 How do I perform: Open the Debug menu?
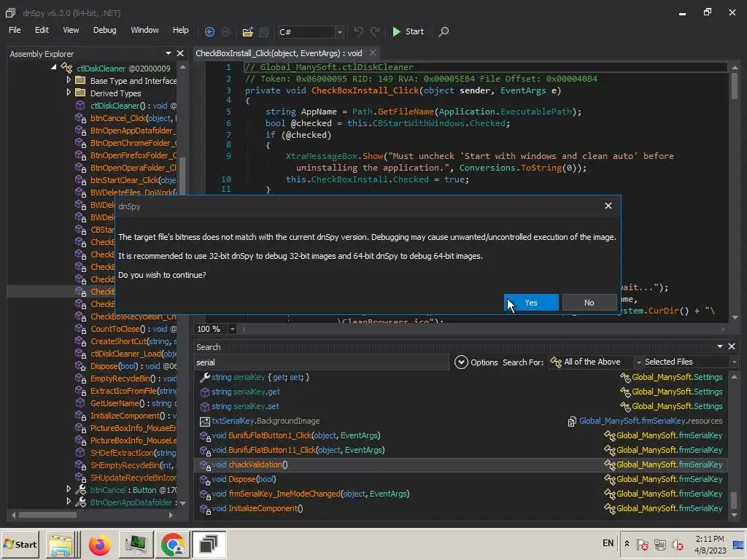105,30
